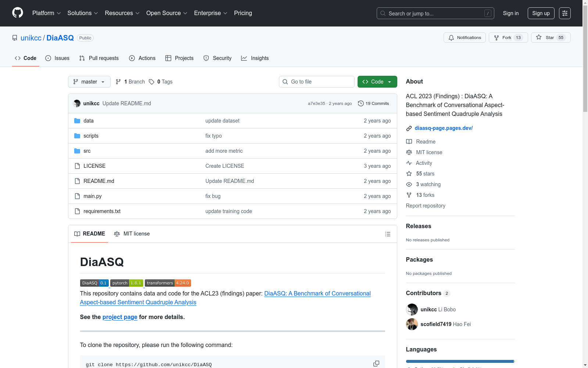
Task: Select the MIT license tab in README panel
Action: tap(132, 234)
